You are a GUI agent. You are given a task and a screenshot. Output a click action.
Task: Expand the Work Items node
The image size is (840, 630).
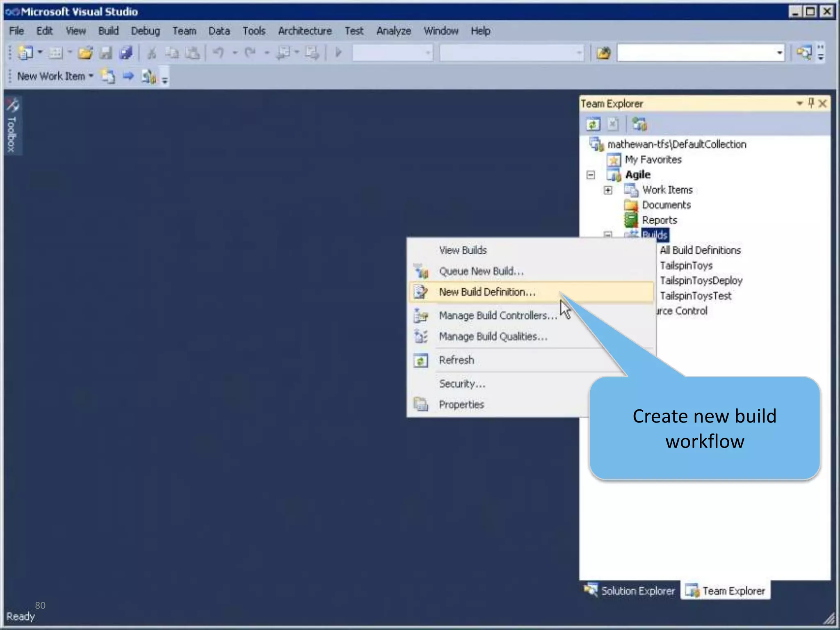[608, 190]
